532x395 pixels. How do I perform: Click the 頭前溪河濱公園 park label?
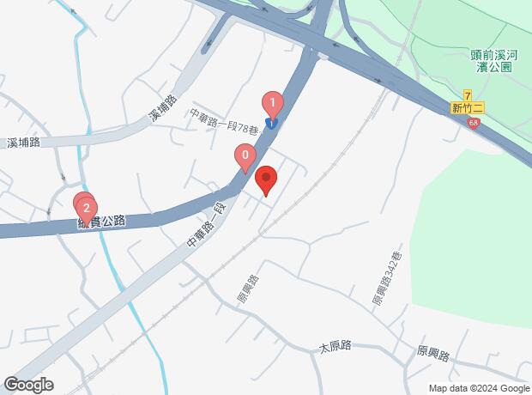pos(494,61)
